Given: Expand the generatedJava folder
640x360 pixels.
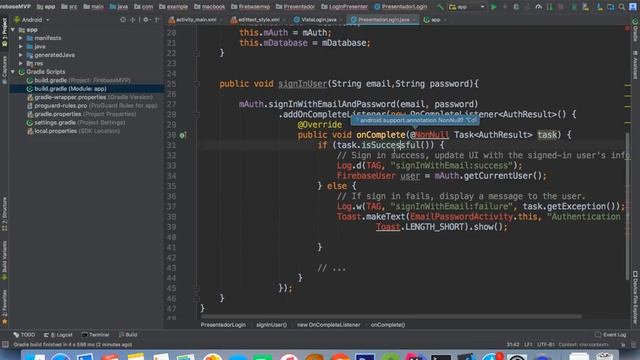Looking at the screenshot, I should pyautogui.click(x=20, y=55).
